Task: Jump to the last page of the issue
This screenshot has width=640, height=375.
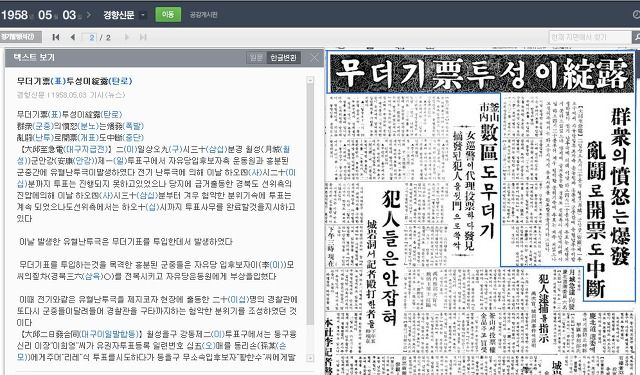Action: [x=143, y=37]
